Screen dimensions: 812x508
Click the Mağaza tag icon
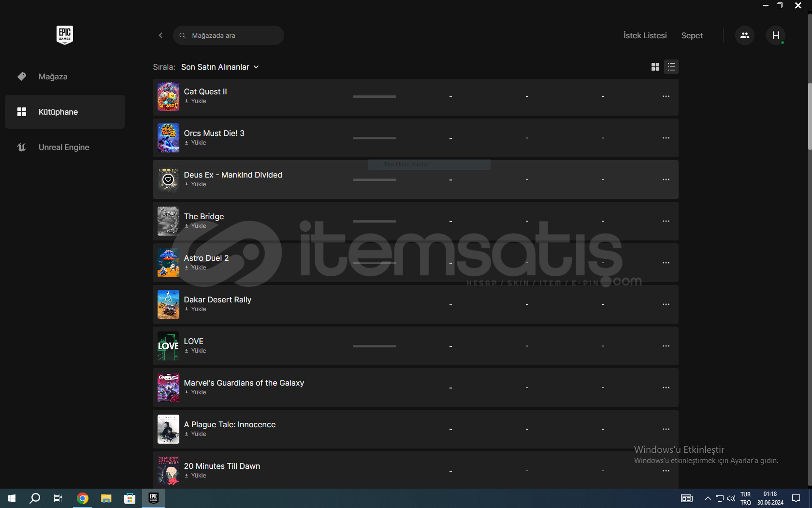coord(22,76)
